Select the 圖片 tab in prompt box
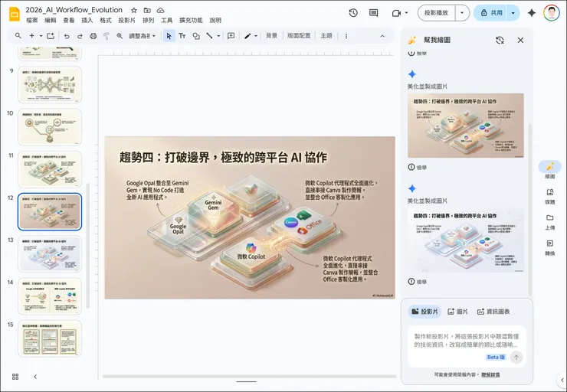 [x=457, y=312]
